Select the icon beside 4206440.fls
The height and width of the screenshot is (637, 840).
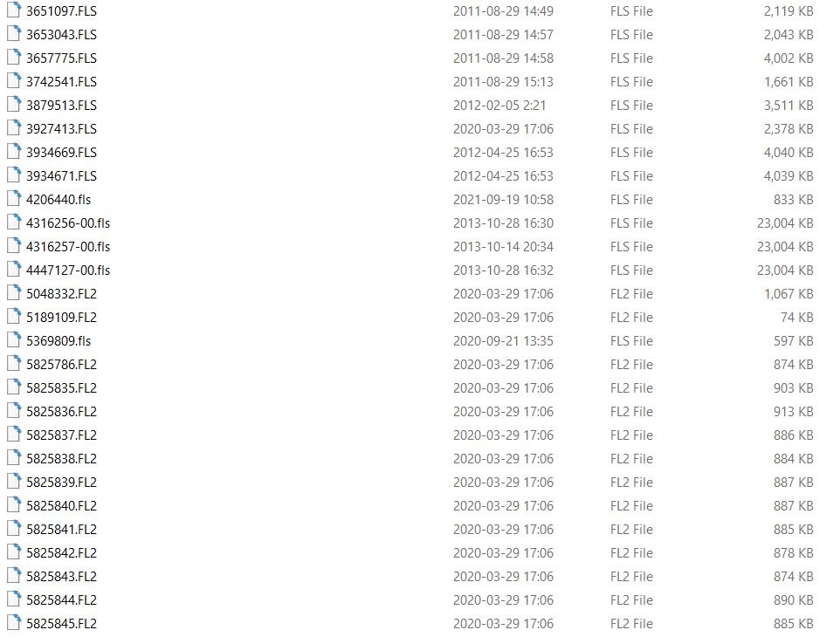click(x=14, y=199)
